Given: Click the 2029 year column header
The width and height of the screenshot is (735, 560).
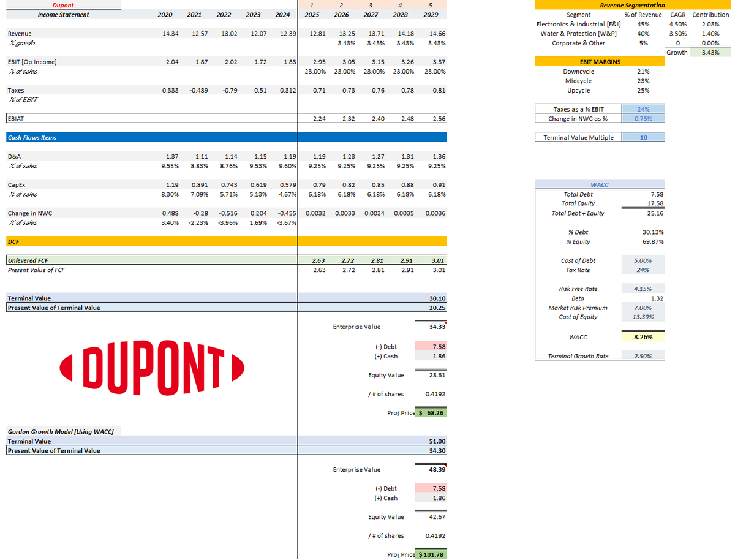Looking at the screenshot, I should click(x=431, y=15).
